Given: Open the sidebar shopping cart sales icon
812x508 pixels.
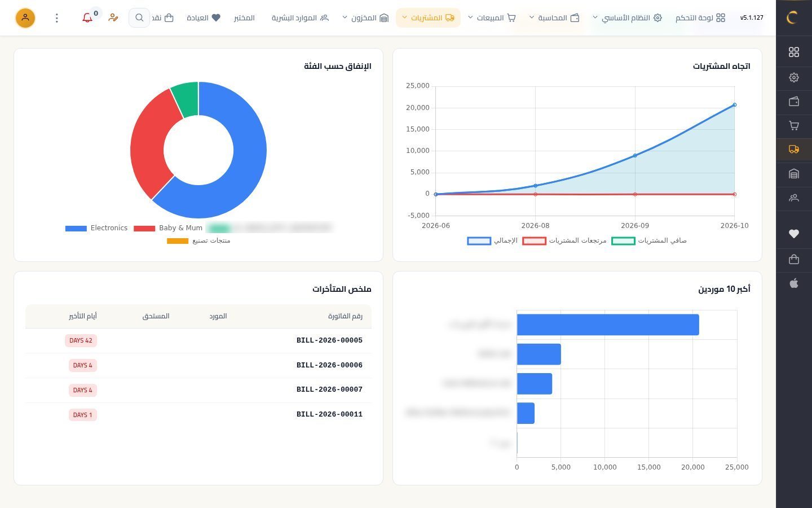Looking at the screenshot, I should pyautogui.click(x=794, y=125).
